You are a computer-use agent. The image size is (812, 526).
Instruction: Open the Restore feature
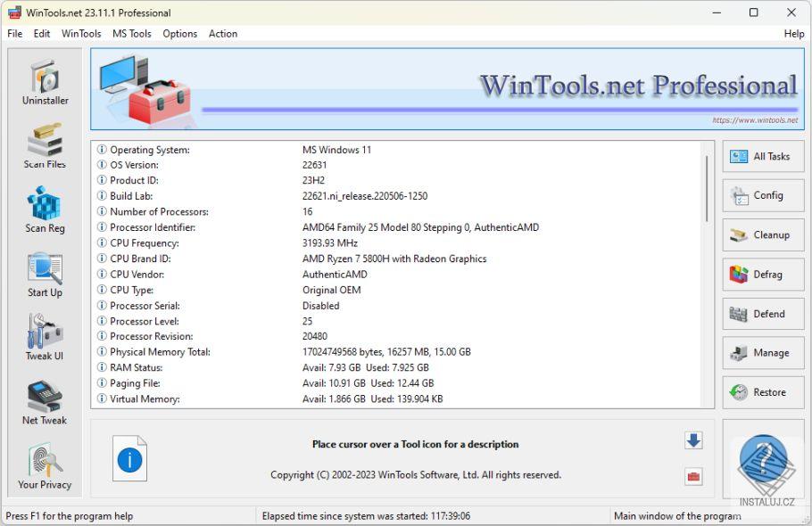click(x=763, y=392)
